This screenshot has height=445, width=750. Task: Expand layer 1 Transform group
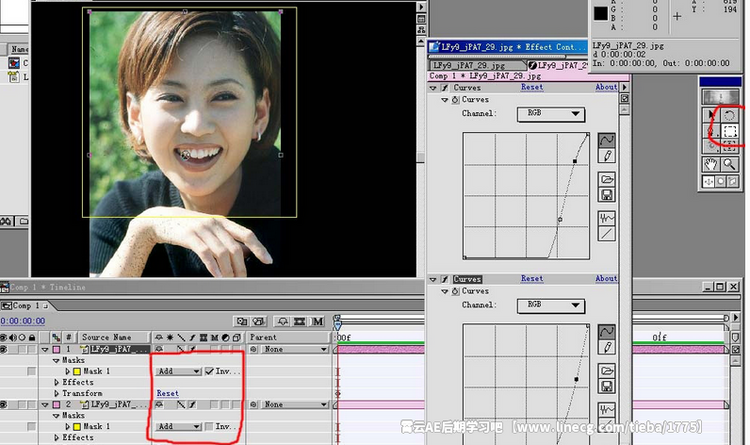56,393
